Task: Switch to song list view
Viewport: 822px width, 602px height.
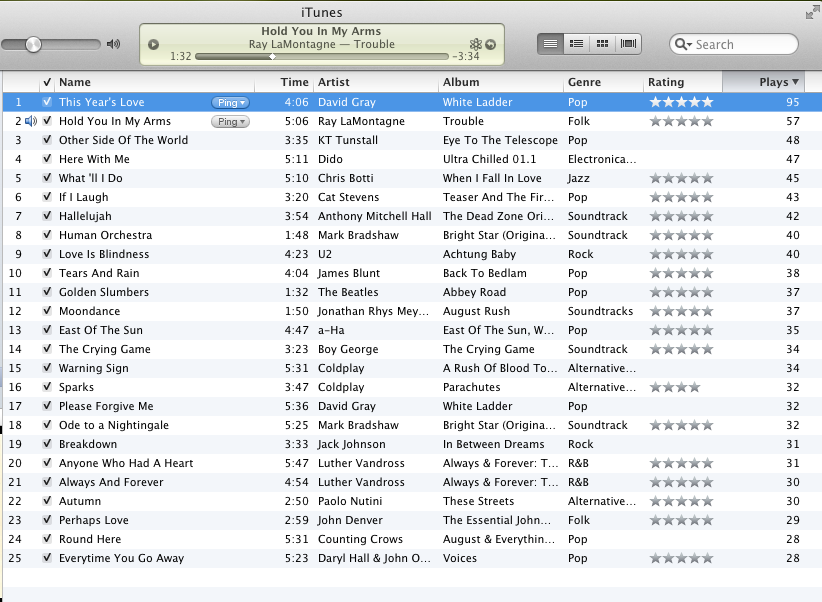Action: coord(550,44)
